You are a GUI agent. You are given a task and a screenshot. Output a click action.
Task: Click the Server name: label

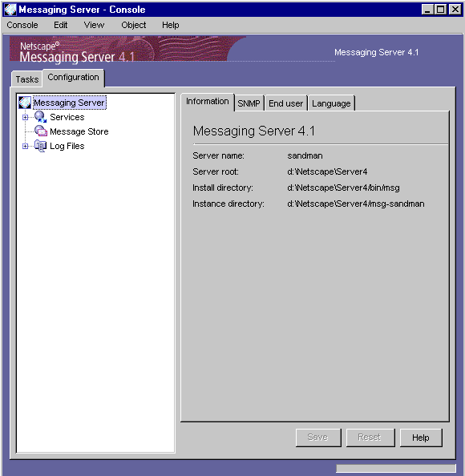[x=218, y=155]
